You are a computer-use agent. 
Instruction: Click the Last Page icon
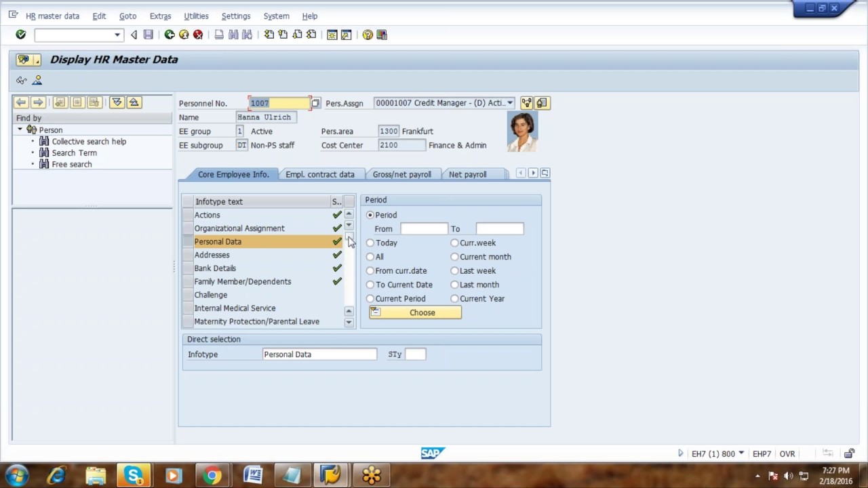[x=311, y=35]
